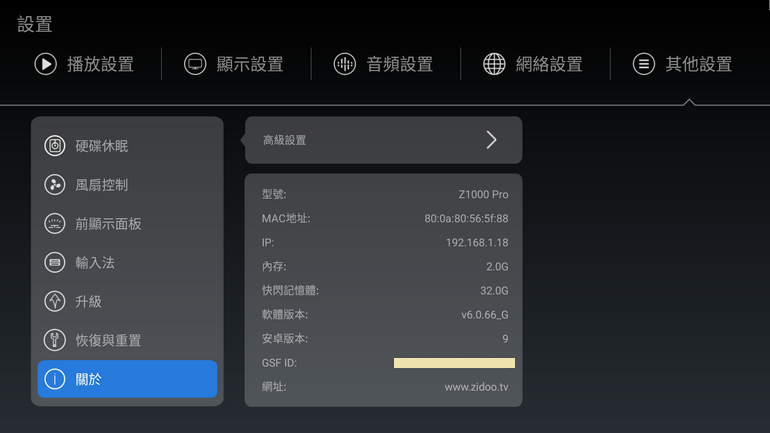The image size is (770, 433).
Task: Click the wrench icon for 恢復與重置
Action: coord(55,340)
